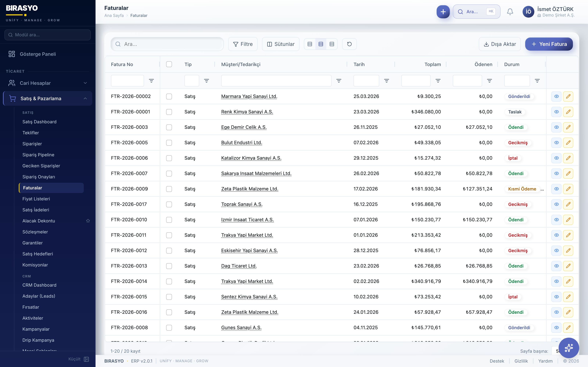The width and height of the screenshot is (588, 367).
Task: Select the compact row density icon
Action: point(310,44)
